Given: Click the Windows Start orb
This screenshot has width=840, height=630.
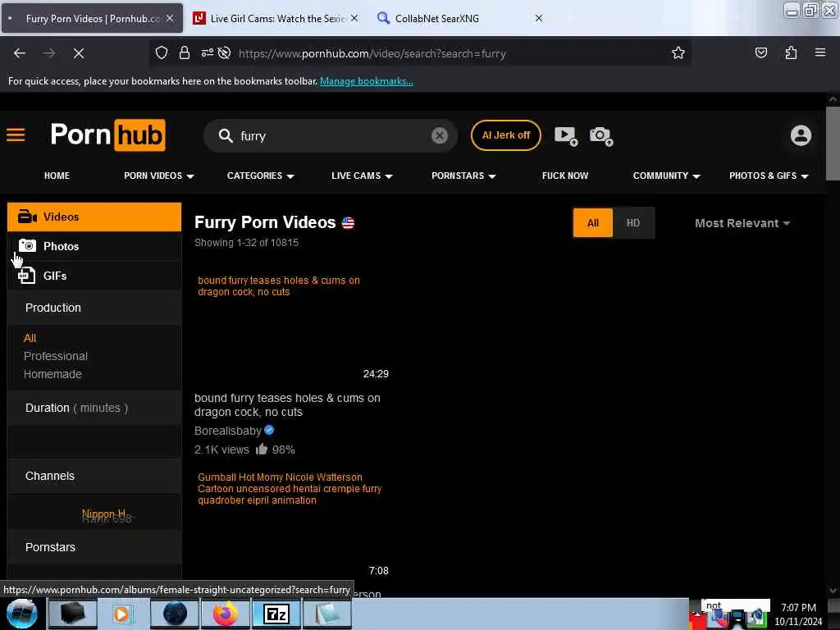Looking at the screenshot, I should (x=22, y=614).
